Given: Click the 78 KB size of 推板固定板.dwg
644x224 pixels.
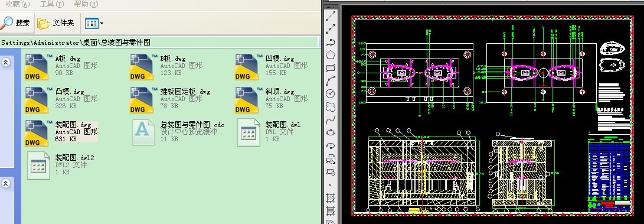Looking at the screenshot, I should tap(169, 106).
